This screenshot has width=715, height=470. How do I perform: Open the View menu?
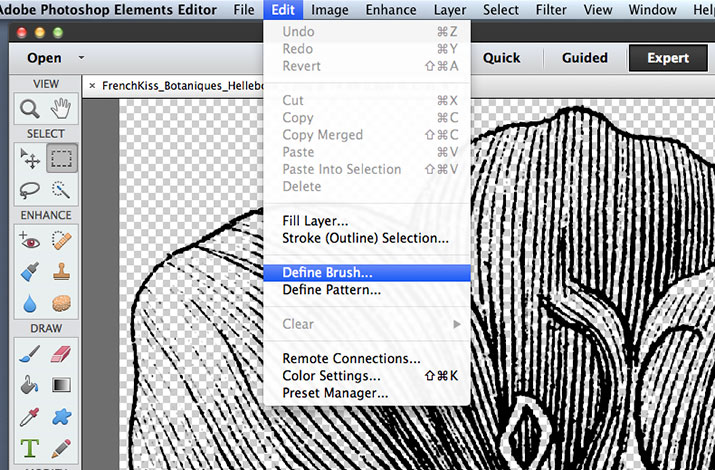tap(598, 10)
